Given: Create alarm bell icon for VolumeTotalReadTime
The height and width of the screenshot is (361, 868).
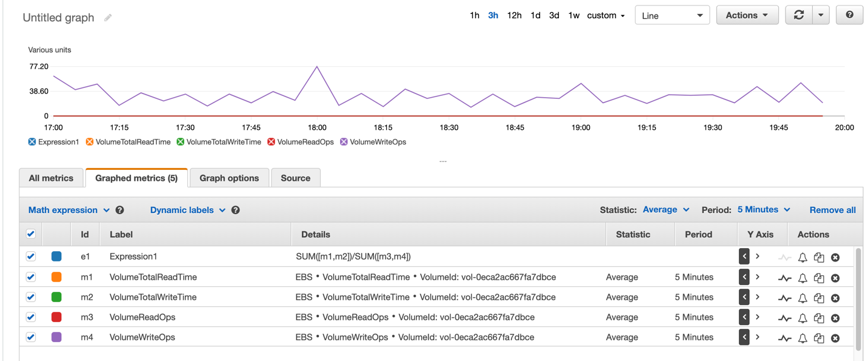Looking at the screenshot, I should [803, 278].
